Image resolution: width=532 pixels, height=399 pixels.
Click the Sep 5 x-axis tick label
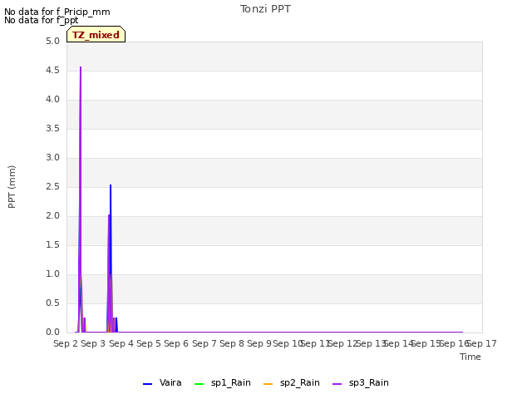tap(149, 343)
